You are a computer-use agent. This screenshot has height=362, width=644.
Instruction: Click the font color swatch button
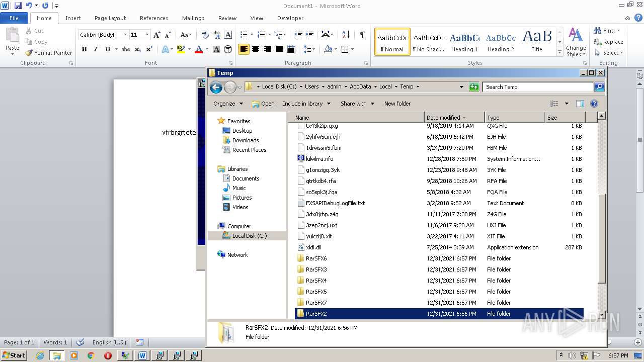[199, 49]
